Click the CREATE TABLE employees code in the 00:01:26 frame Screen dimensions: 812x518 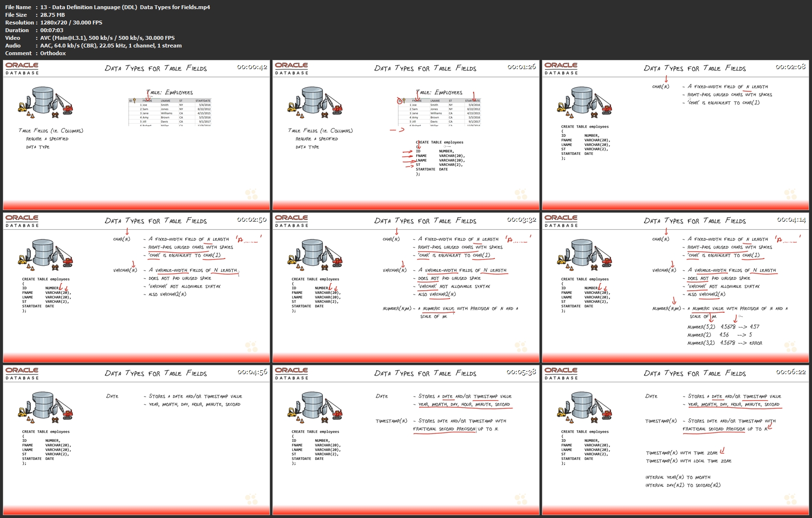coord(440,158)
